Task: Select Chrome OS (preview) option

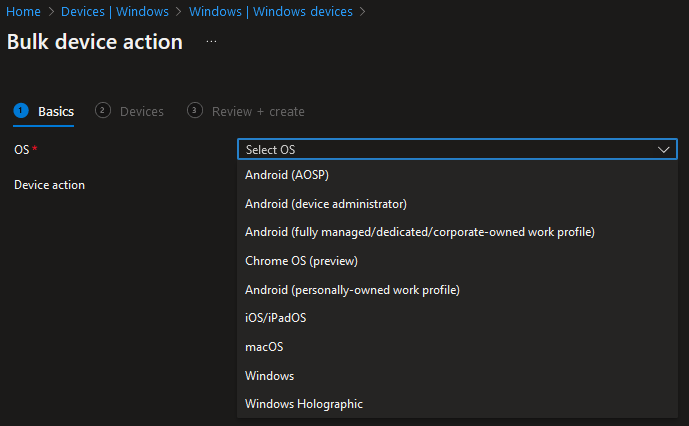Action: click(x=457, y=261)
